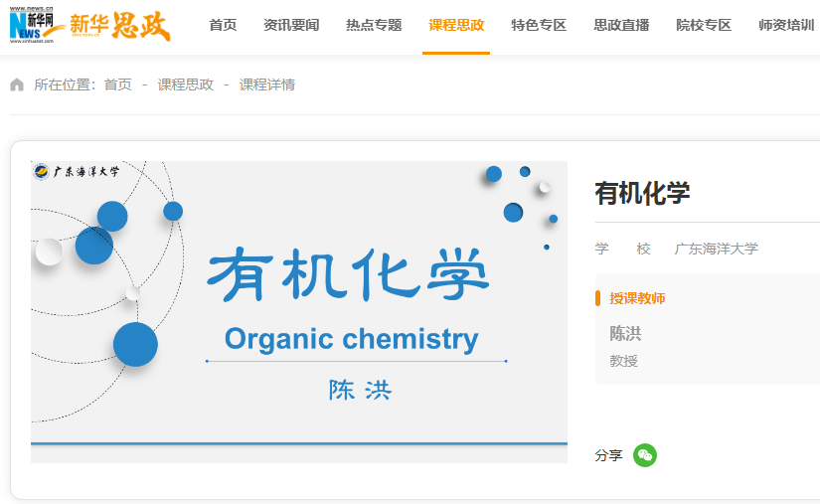Image resolution: width=820 pixels, height=504 pixels.
Task: Click the 新华思政 site logo
Action: (120, 26)
